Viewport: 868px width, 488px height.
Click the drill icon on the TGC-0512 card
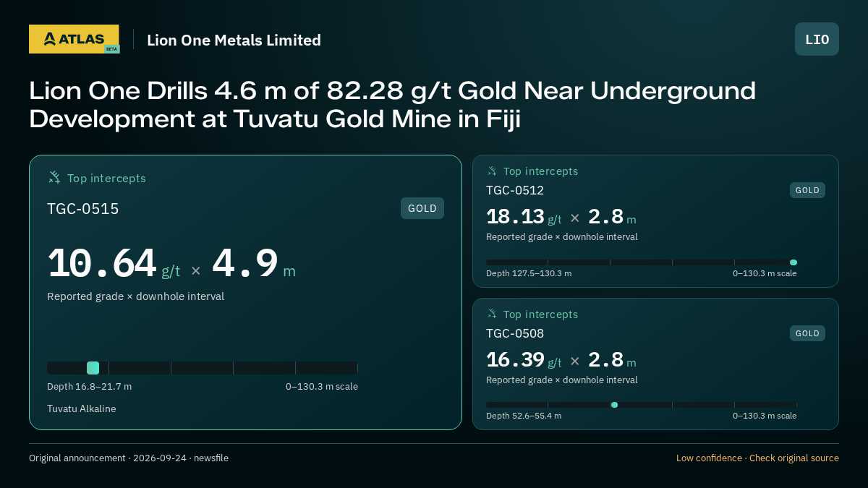[x=492, y=171]
